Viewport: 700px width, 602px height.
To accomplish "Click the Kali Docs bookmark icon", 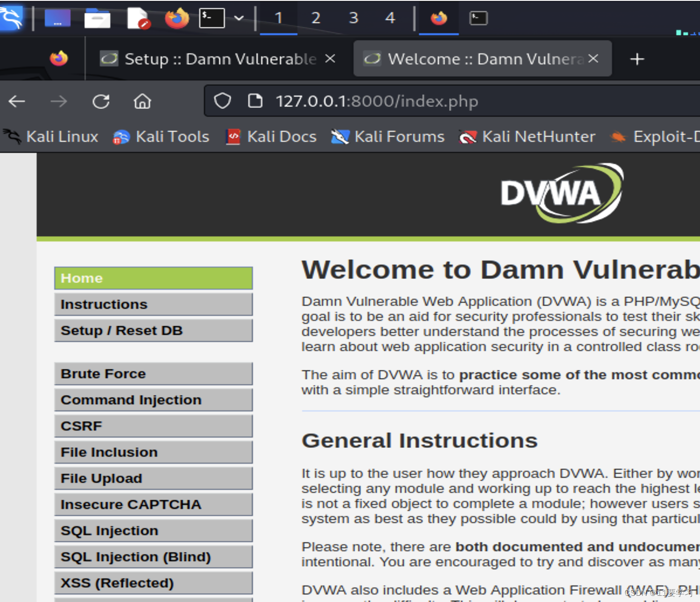I will click(233, 137).
